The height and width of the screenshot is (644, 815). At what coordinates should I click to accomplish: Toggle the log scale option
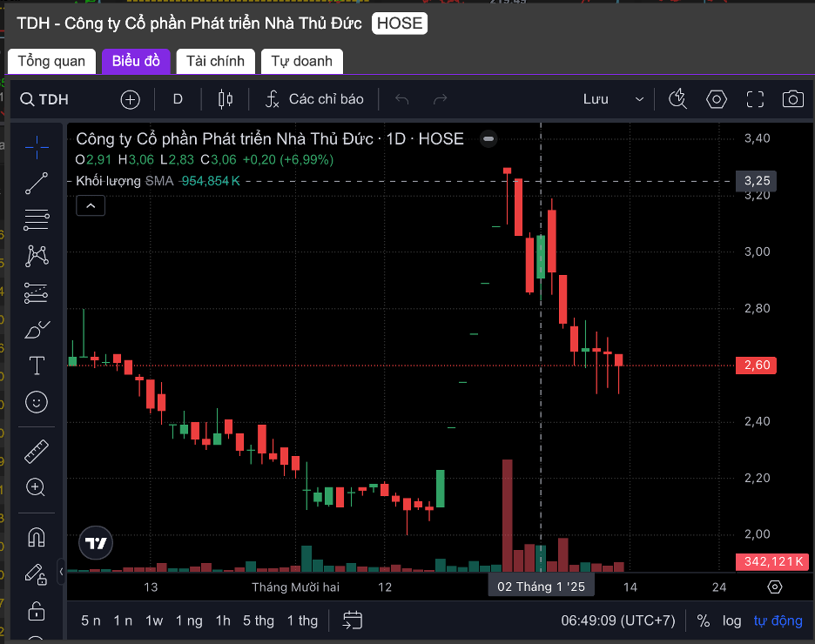tap(731, 621)
